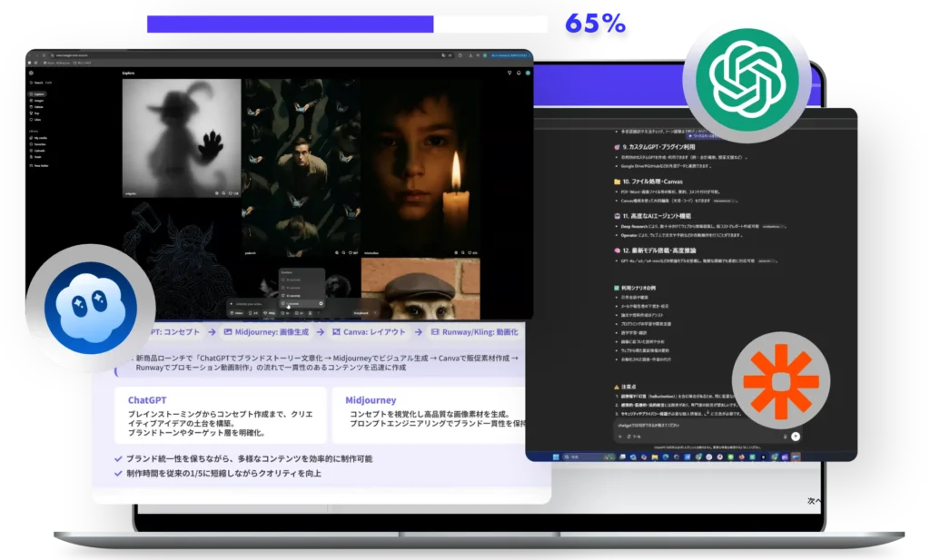
Task: Click checkmark beside 制作時間 line
Action: (x=119, y=474)
